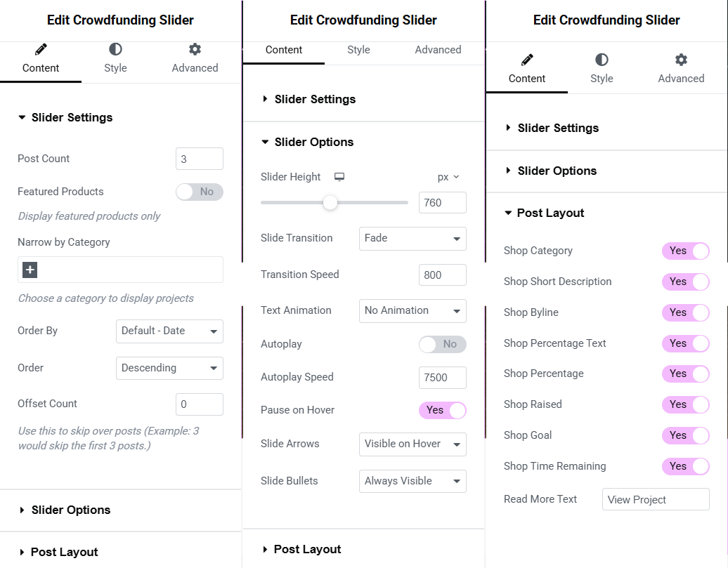Open the Slide Transition Fade dropdown
The width and height of the screenshot is (728, 568).
pos(412,239)
